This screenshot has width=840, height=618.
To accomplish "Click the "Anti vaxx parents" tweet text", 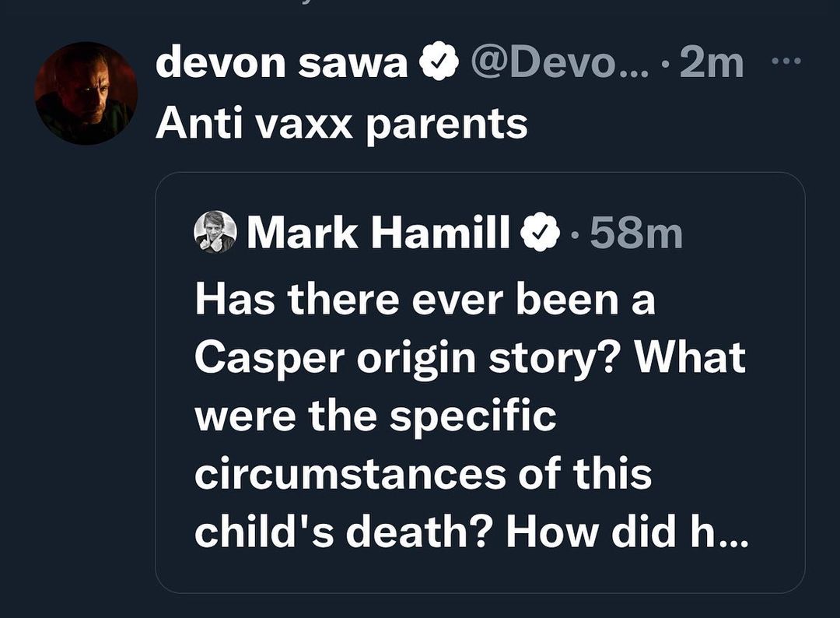I will coord(341,124).
